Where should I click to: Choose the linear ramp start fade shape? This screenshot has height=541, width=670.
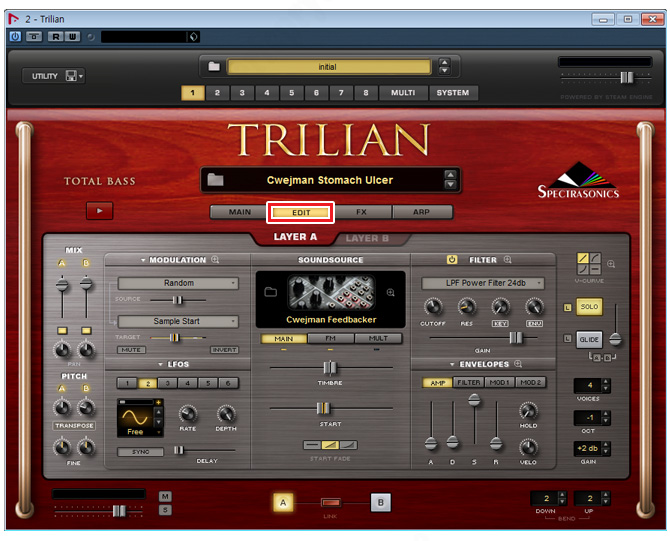click(x=330, y=445)
